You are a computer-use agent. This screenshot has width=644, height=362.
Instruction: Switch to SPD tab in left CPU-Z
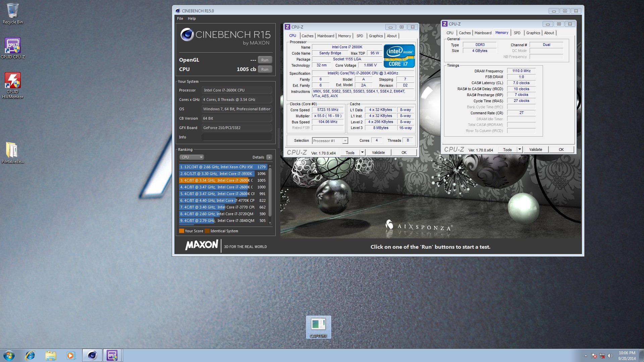click(x=360, y=36)
